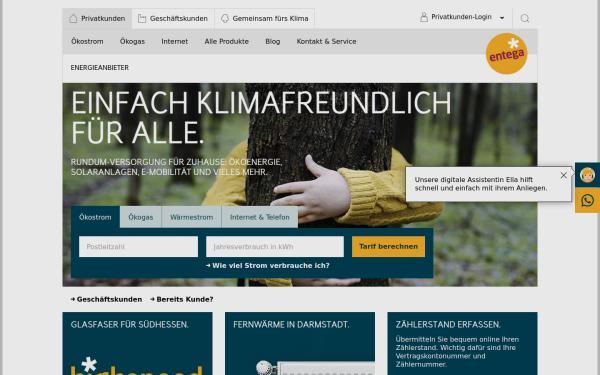The image size is (600, 375).
Task: Click the entega logo
Action: tap(506, 54)
